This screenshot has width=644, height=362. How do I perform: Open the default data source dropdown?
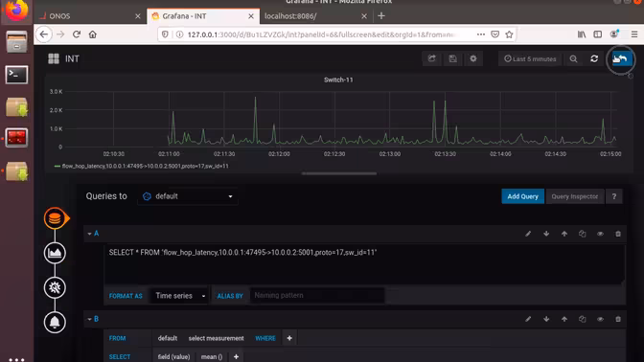point(188,196)
